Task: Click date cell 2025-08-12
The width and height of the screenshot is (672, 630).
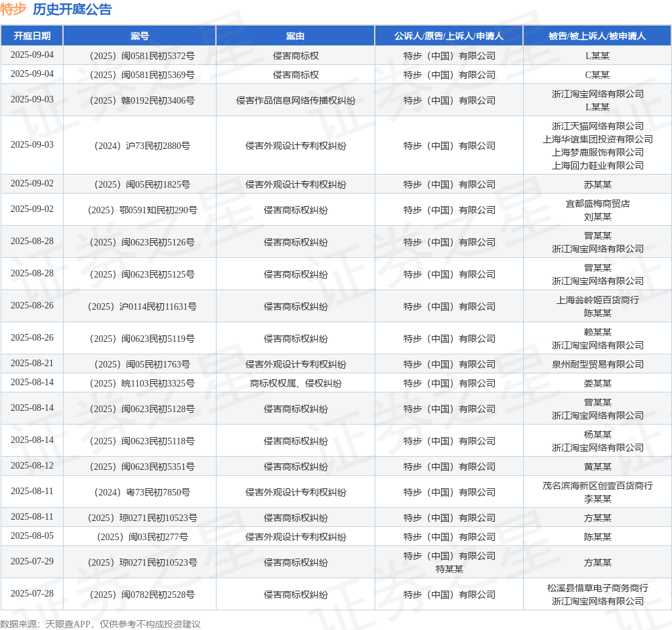Action: (x=32, y=465)
